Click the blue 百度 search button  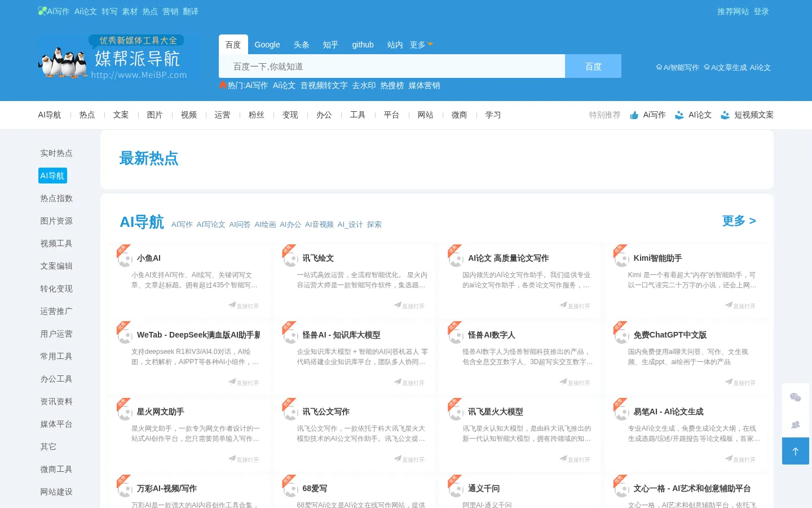pos(593,66)
